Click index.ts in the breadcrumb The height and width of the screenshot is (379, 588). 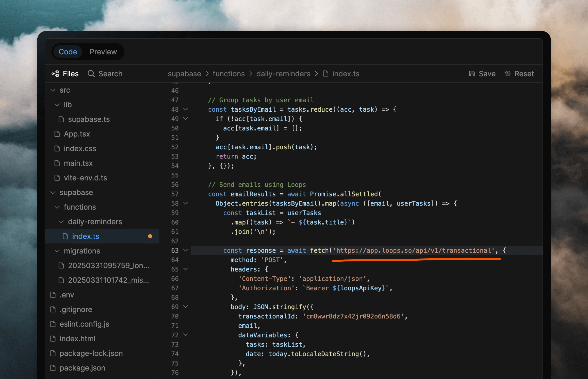[x=346, y=74]
